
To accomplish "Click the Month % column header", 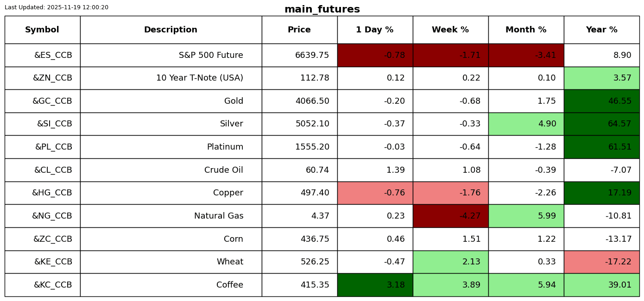I will click(526, 30).
